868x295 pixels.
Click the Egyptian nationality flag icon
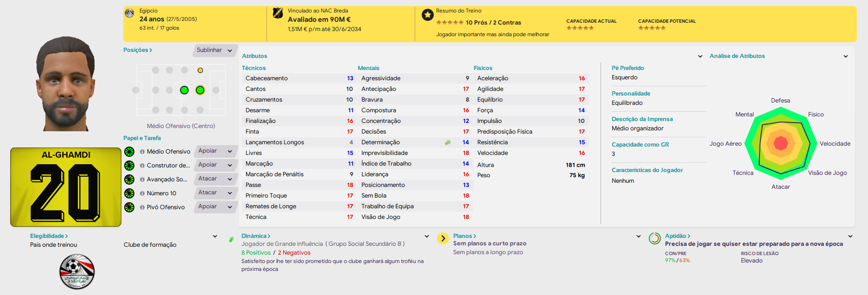click(129, 13)
